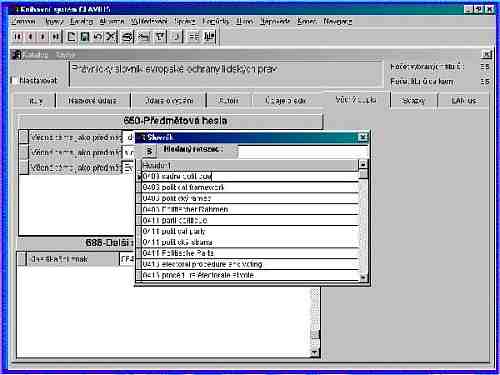Click row selector beside Další věcný znak
The width and height of the screenshot is (500, 375).
pyautogui.click(x=22, y=259)
